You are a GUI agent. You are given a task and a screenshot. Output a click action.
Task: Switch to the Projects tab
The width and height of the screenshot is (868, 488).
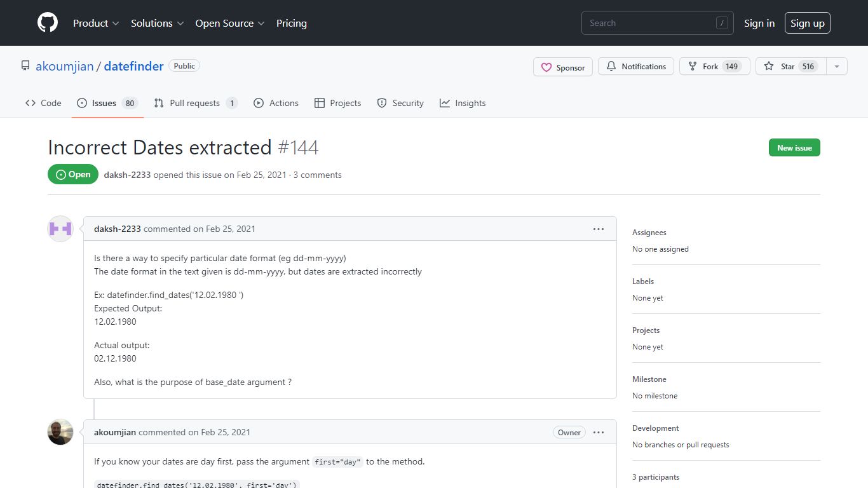337,103
